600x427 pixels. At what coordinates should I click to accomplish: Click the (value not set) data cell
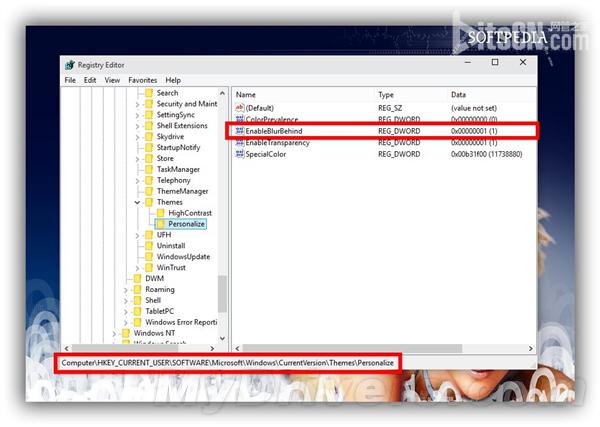point(474,108)
